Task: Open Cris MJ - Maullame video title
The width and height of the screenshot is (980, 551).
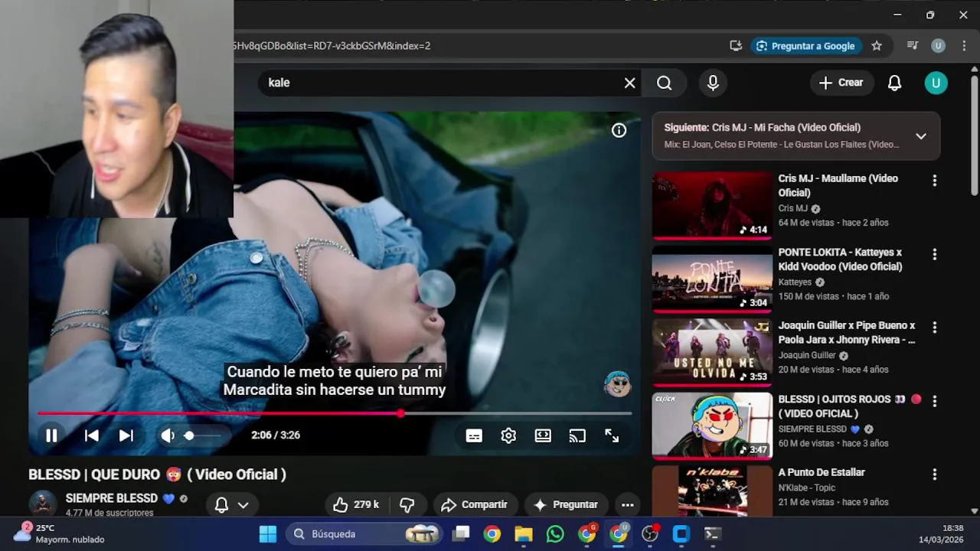Action: coord(838,185)
